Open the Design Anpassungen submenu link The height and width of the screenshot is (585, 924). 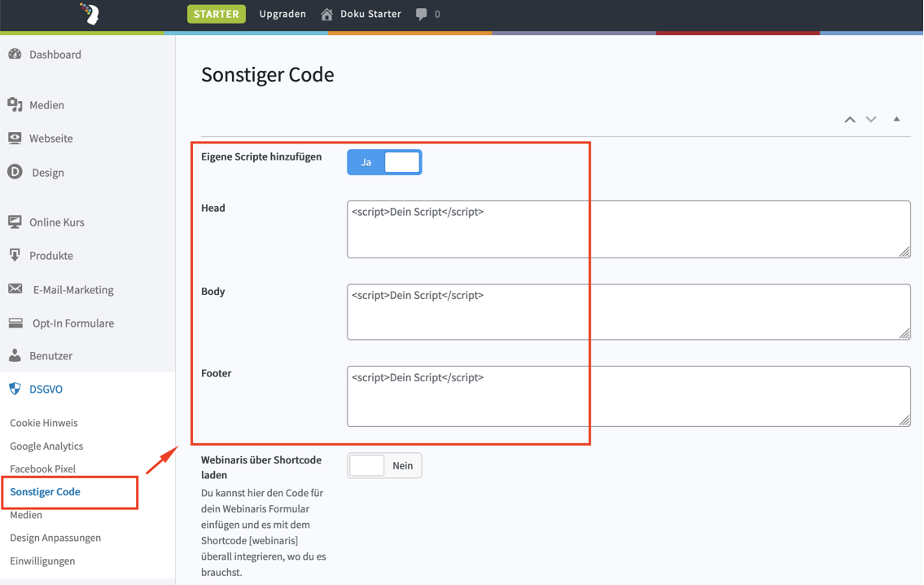(x=55, y=538)
